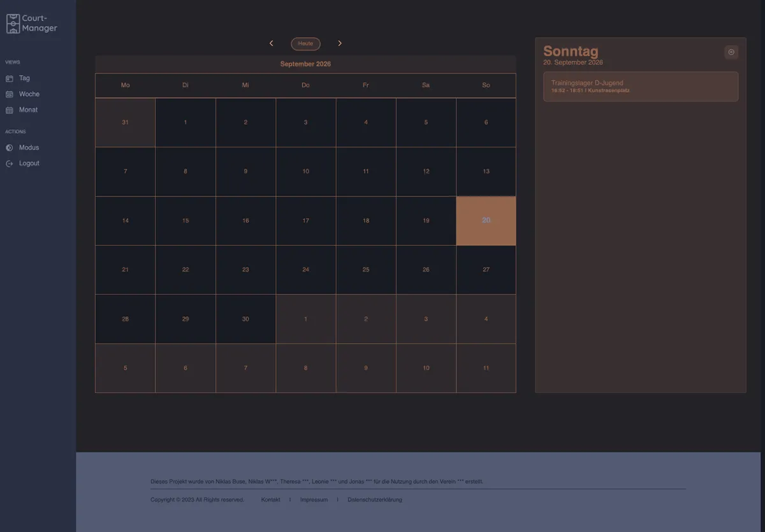Screen dimensions: 765x532
Task: Click day 30 in the calendar
Action: point(245,319)
